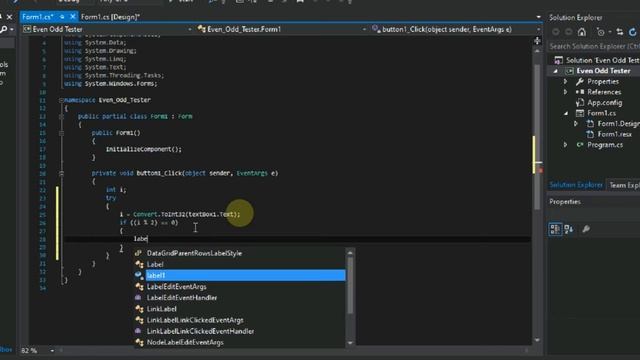Click the App.config file icon
Viewport: 640px width, 360px height.
click(580, 102)
